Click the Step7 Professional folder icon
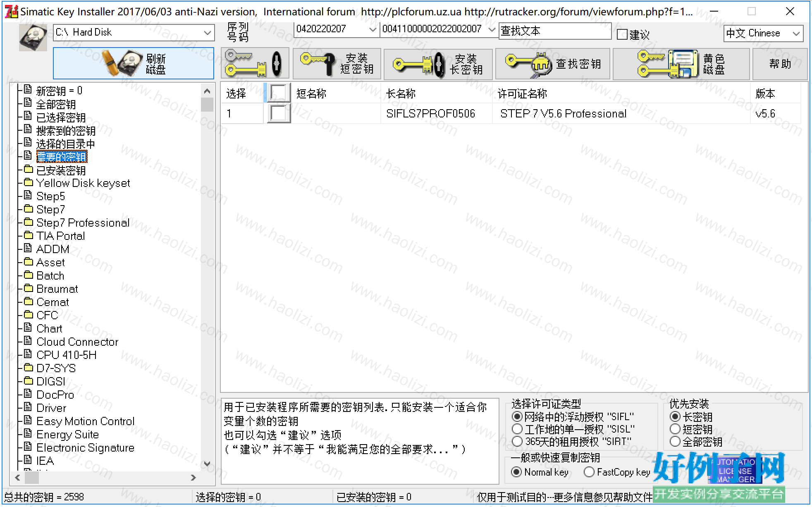 28,222
